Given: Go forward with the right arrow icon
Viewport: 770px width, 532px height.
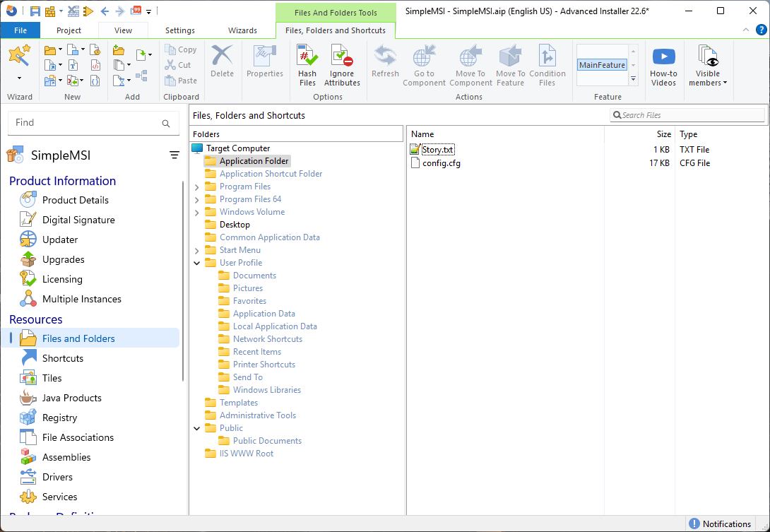Looking at the screenshot, I should [120, 11].
